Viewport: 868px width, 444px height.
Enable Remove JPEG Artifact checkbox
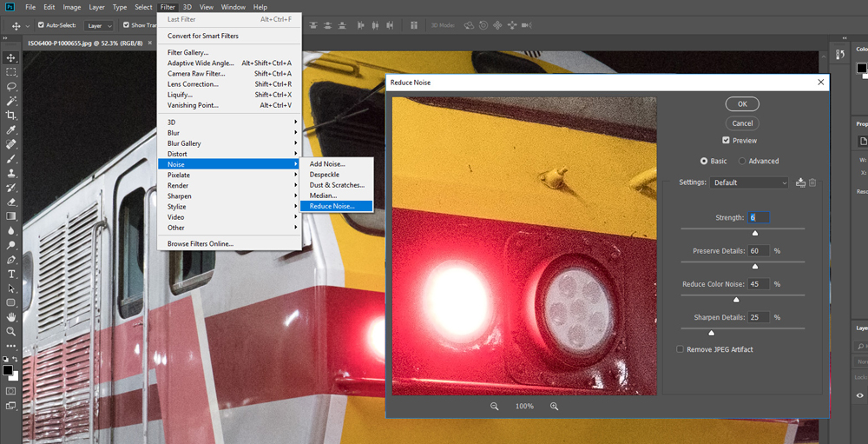[x=680, y=349]
